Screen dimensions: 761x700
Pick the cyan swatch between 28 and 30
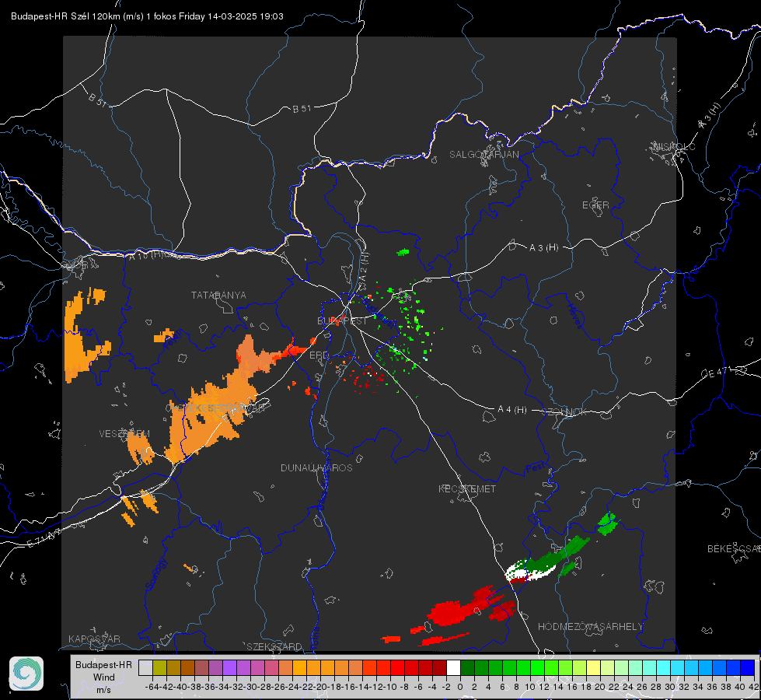pos(664,667)
